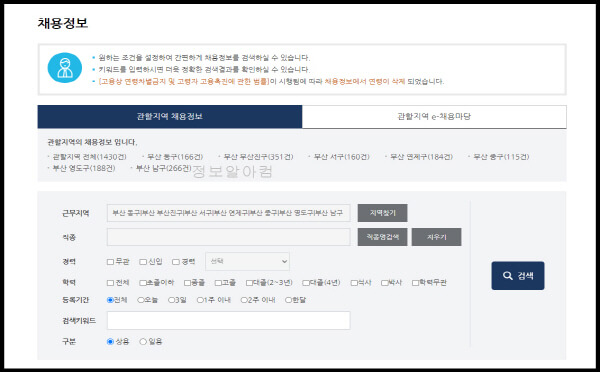
Task: Check the 신입 checkbox
Action: [143, 262]
